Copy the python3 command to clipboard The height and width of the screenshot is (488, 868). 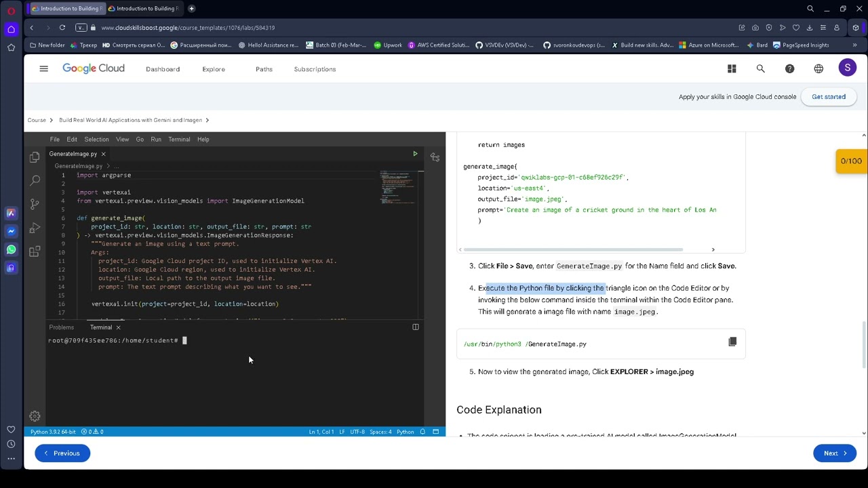click(732, 342)
